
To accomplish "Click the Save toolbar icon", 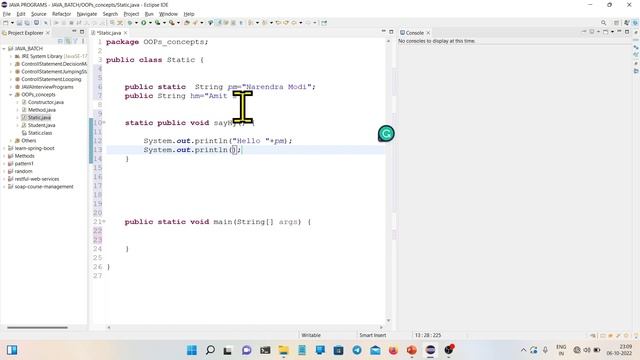I will 19,23.
